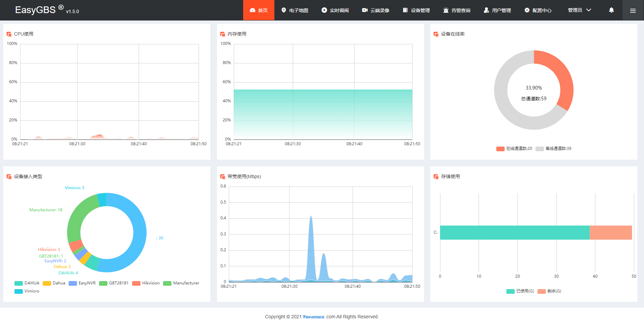This screenshot has height=325, width=644.
Task: Open the 设备管理 menu item
Action: click(416, 10)
